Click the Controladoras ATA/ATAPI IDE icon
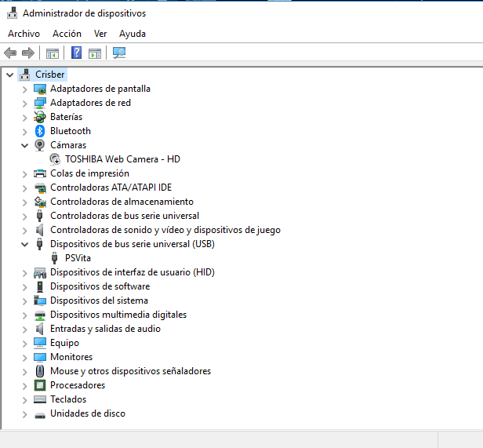Viewport: 483px width, 448px height. tap(40, 188)
